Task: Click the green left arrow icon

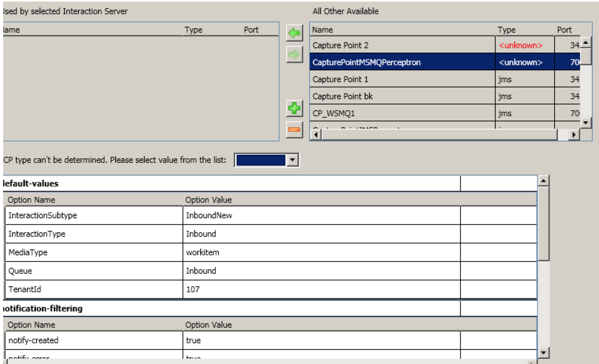Action: pos(295,34)
